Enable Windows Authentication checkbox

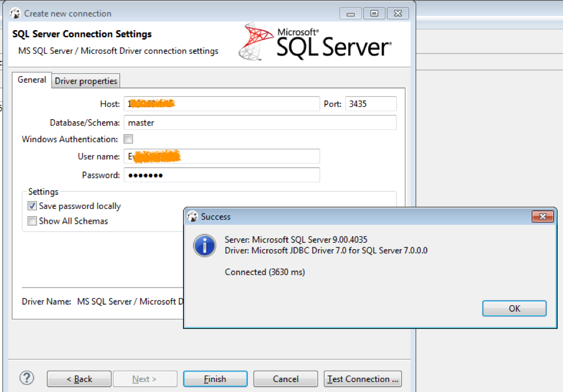pyautogui.click(x=129, y=139)
